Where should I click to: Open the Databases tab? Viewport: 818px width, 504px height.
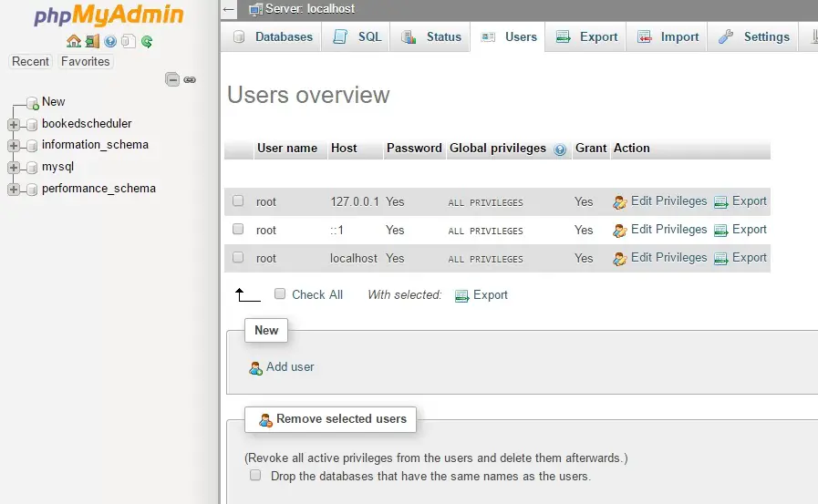pos(273,37)
